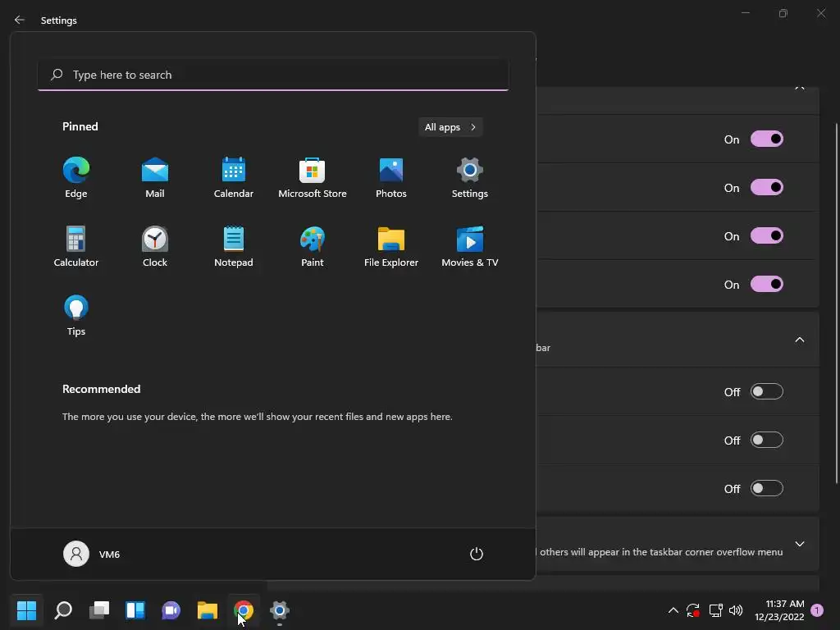Expand the taskbar corner overflow section
Image resolution: width=840 pixels, height=630 pixels.
799,544
